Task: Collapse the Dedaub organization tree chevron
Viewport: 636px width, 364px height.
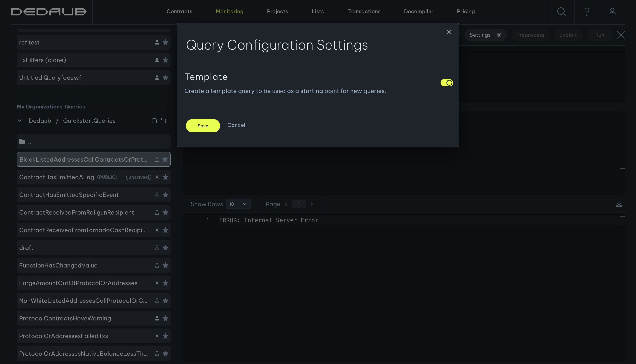Action: click(20, 121)
